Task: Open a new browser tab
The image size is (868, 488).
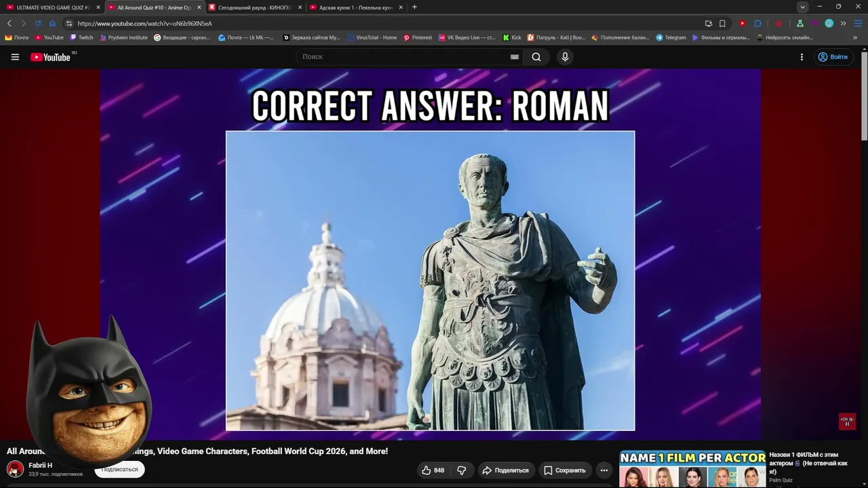Action: pos(414,7)
